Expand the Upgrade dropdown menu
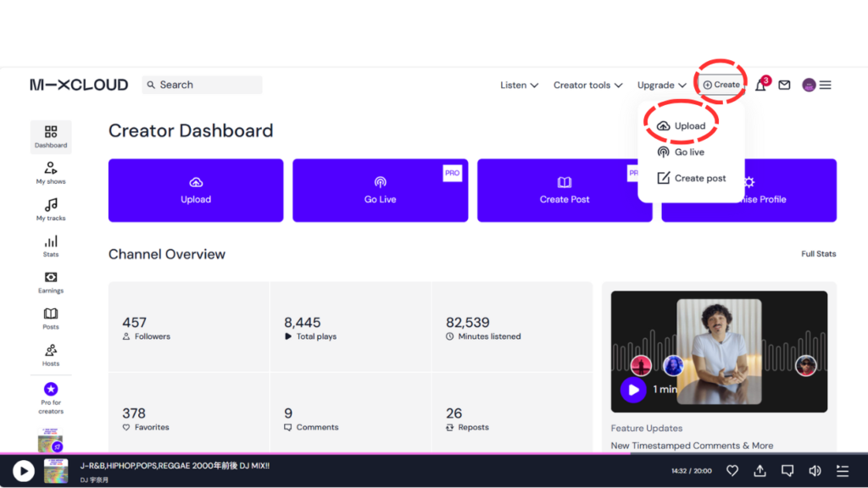 coord(661,86)
